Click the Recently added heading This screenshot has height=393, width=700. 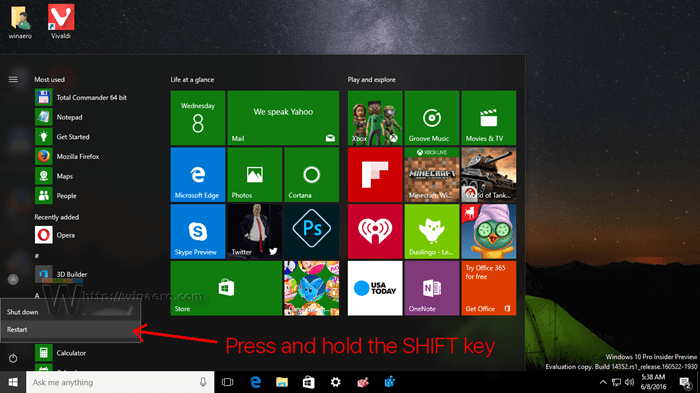point(57,217)
